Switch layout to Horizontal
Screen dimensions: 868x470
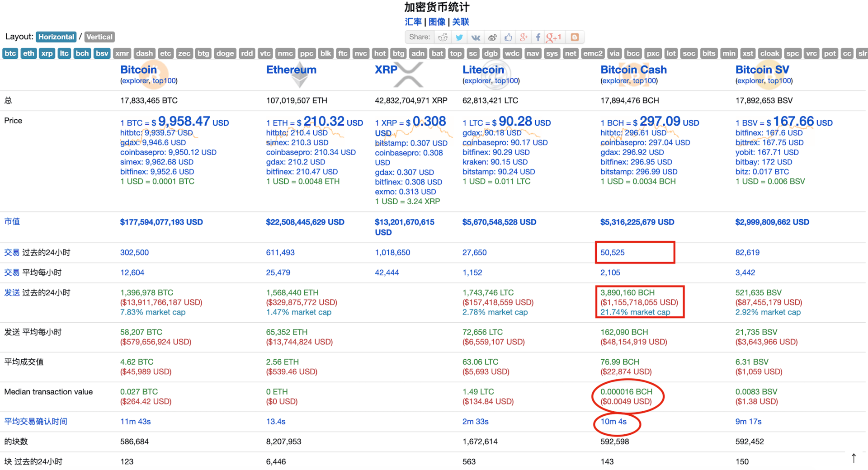click(x=56, y=37)
